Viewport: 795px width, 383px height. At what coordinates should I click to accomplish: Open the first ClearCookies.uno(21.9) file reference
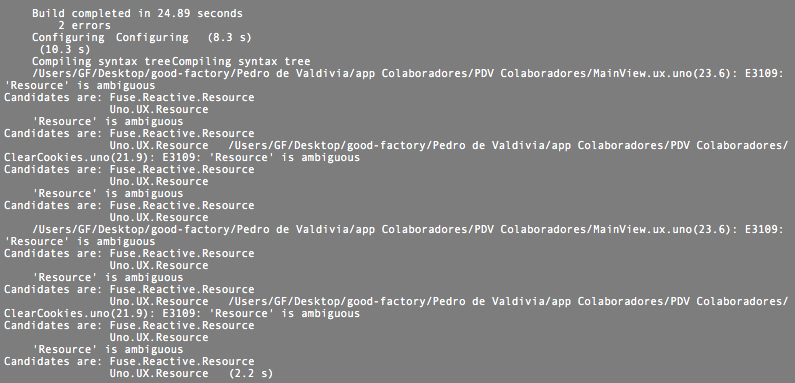point(75,157)
